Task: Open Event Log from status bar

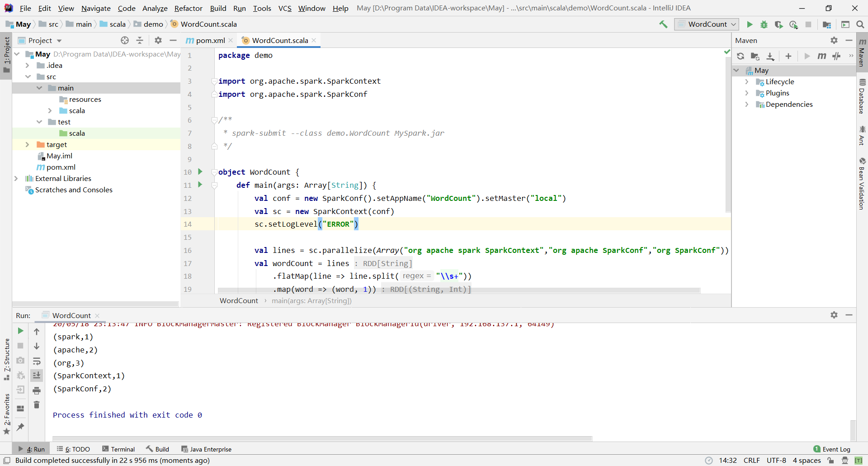Action: point(832,449)
